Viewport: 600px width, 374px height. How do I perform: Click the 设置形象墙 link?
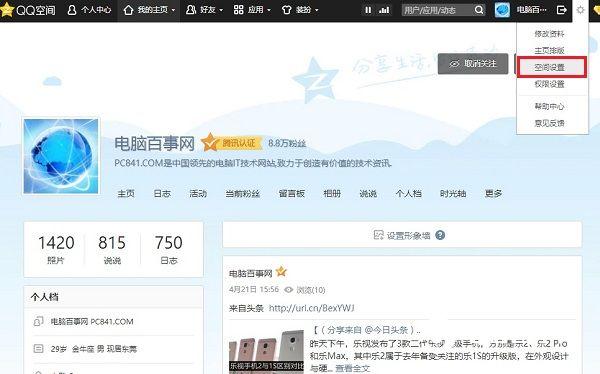408,235
